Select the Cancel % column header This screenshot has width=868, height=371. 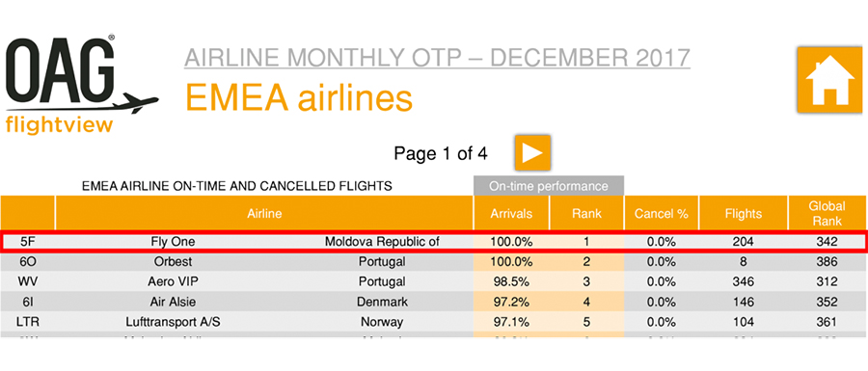pos(662,213)
